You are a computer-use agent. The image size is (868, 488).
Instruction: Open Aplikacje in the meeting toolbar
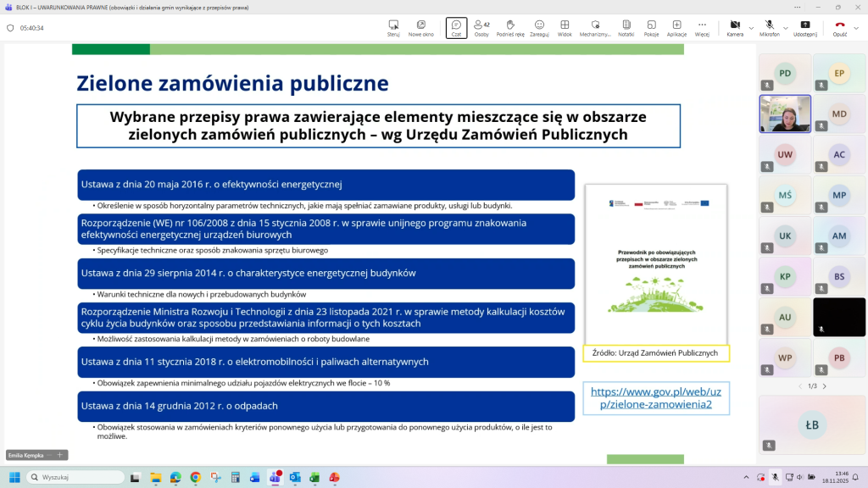[x=676, y=28]
